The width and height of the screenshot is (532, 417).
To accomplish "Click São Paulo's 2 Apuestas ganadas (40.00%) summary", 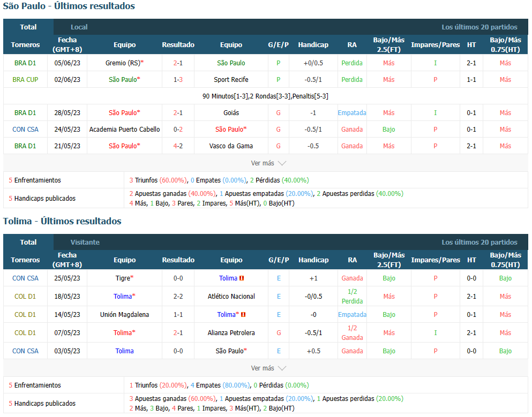I will 173,194.
